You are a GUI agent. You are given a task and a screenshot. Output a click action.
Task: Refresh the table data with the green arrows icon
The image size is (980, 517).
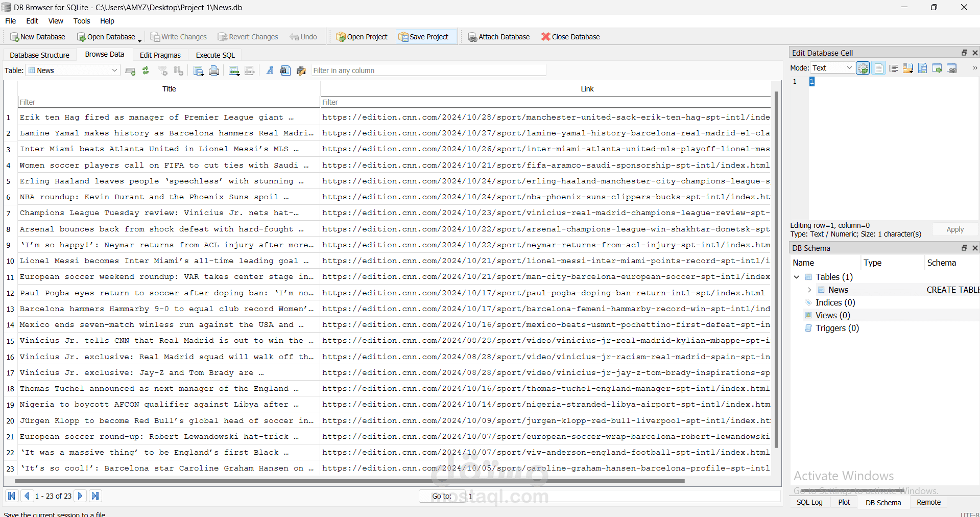[146, 70]
